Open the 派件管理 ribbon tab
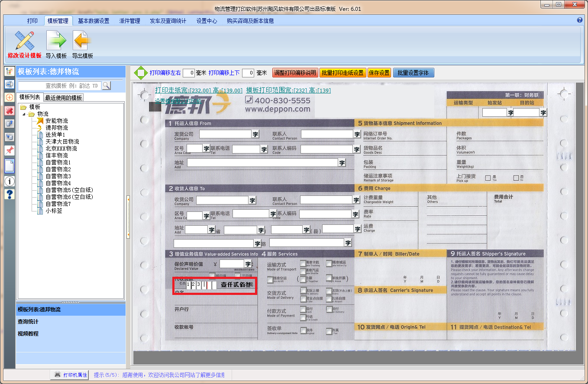 pyautogui.click(x=130, y=21)
